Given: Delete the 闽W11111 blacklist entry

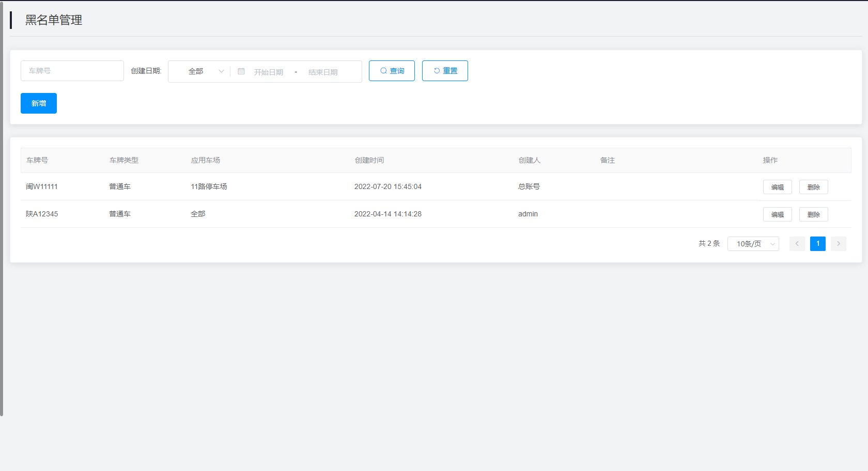Looking at the screenshot, I should [x=813, y=187].
